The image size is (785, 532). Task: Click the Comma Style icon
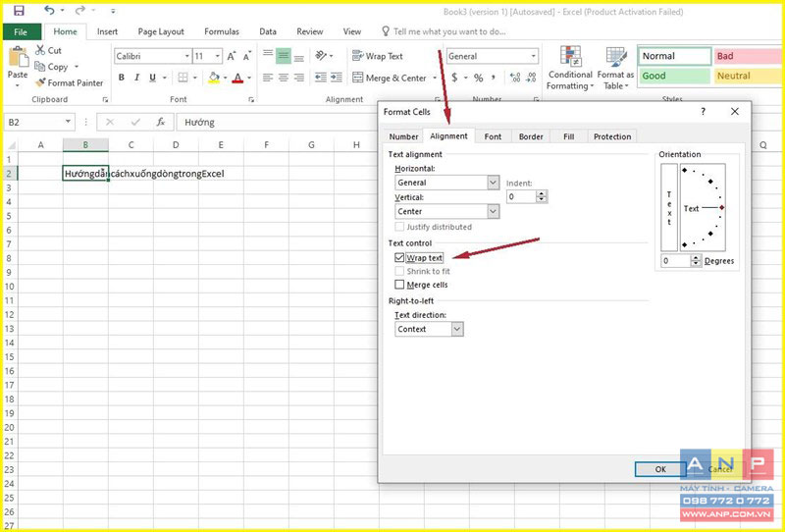click(494, 78)
